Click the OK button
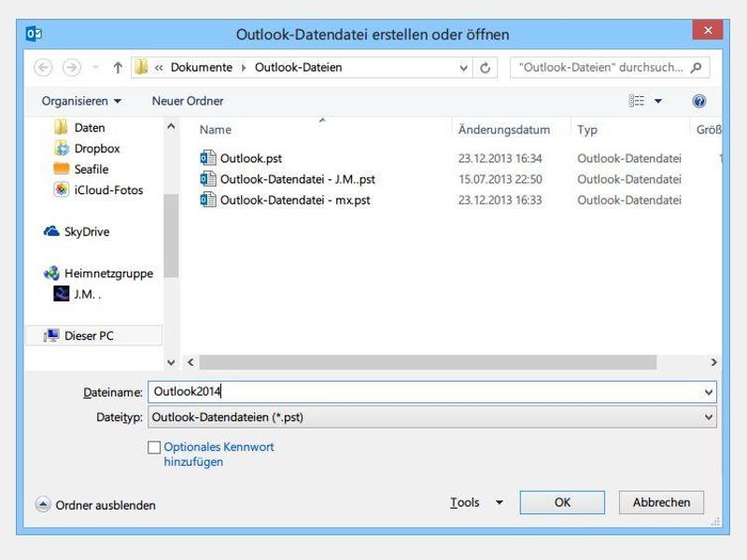This screenshot has height=560, width=747. click(562, 502)
